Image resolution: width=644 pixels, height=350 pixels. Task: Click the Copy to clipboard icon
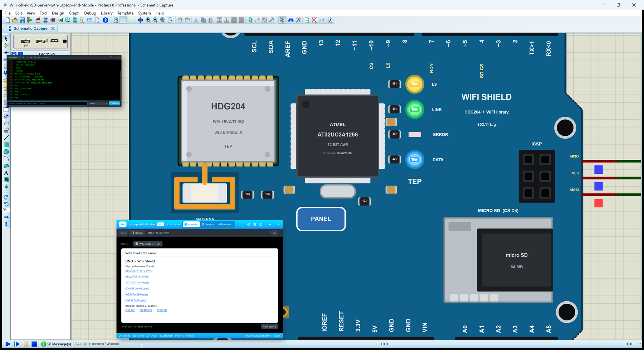click(x=203, y=20)
